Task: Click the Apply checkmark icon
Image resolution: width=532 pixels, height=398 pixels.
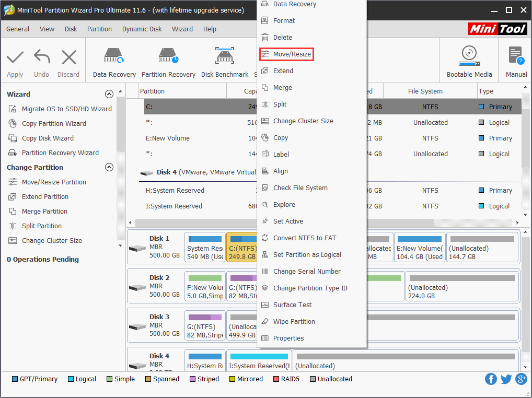Action: pos(15,57)
